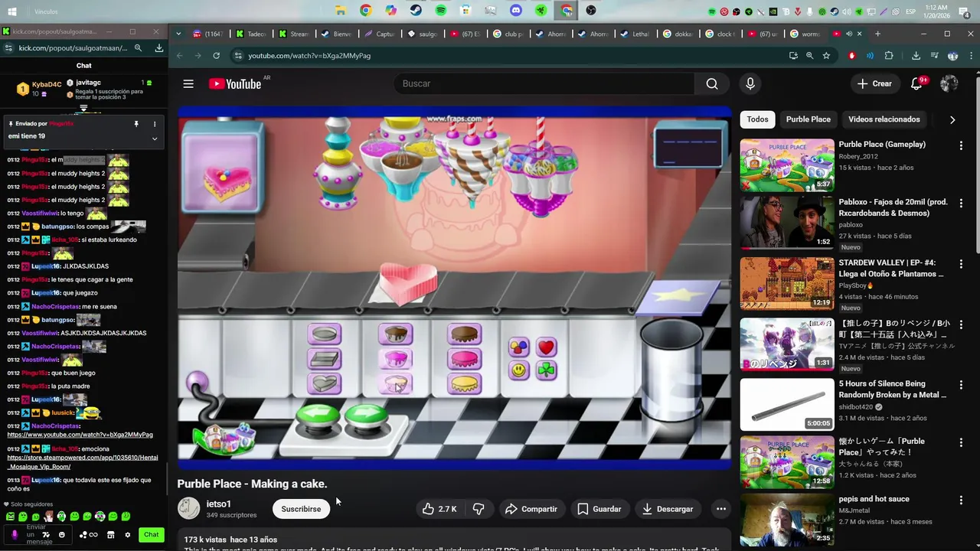Dislike the Purble Place video
The image size is (980, 551).
tap(479, 509)
